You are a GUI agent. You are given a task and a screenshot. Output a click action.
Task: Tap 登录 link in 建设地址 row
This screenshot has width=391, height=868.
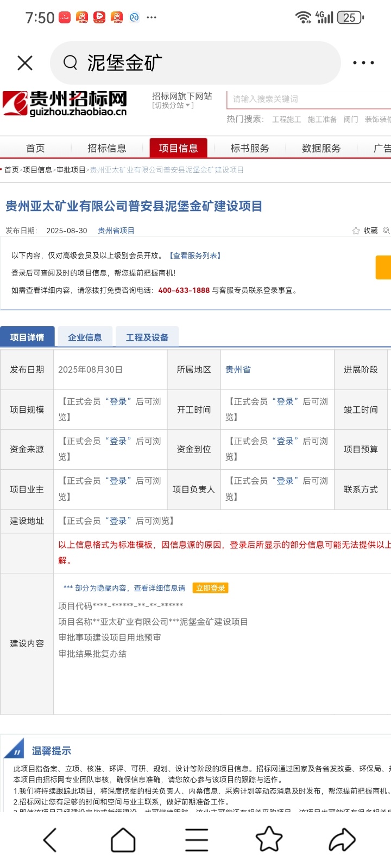pos(118,521)
